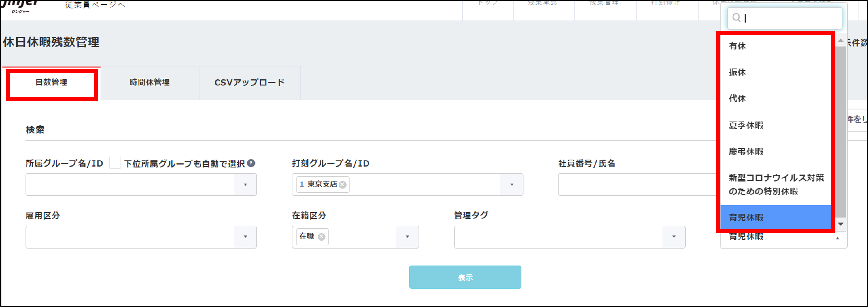Click the 表示 button
The image size is (868, 307).
point(465,277)
